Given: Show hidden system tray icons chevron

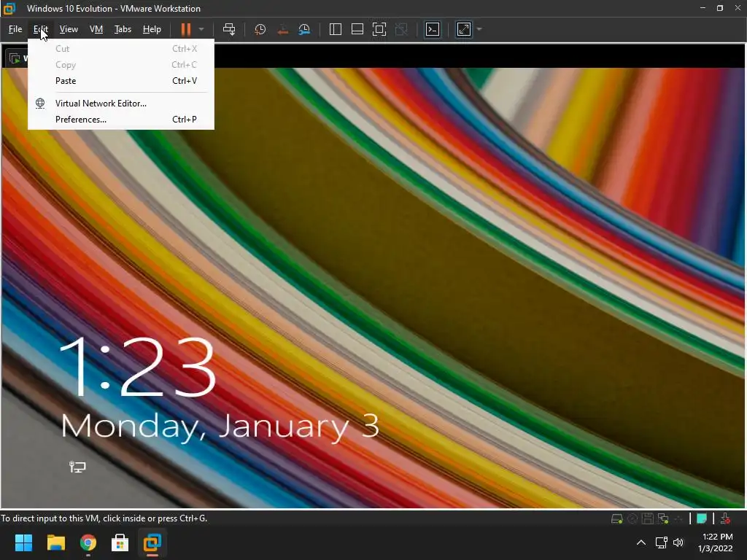Looking at the screenshot, I should coord(641,542).
